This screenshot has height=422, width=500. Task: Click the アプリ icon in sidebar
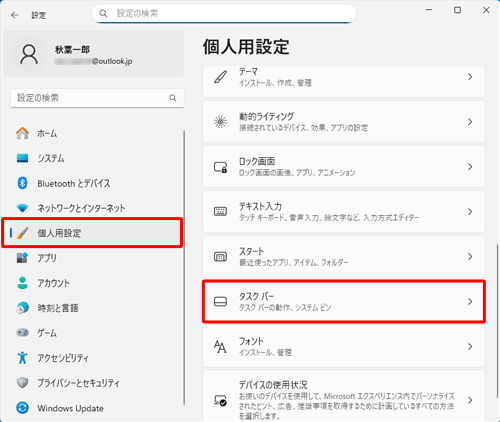point(22,258)
